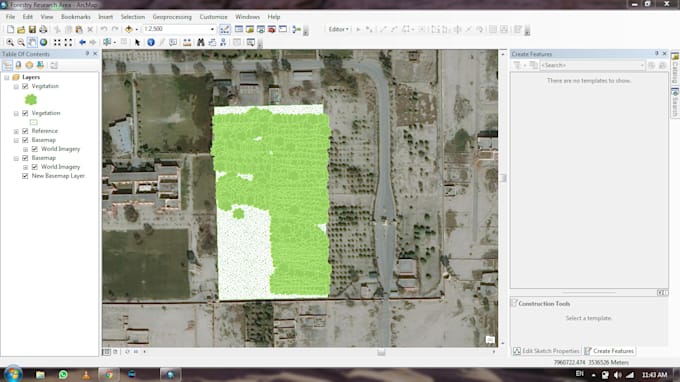
Task: Open the Selection menu
Action: click(x=133, y=17)
